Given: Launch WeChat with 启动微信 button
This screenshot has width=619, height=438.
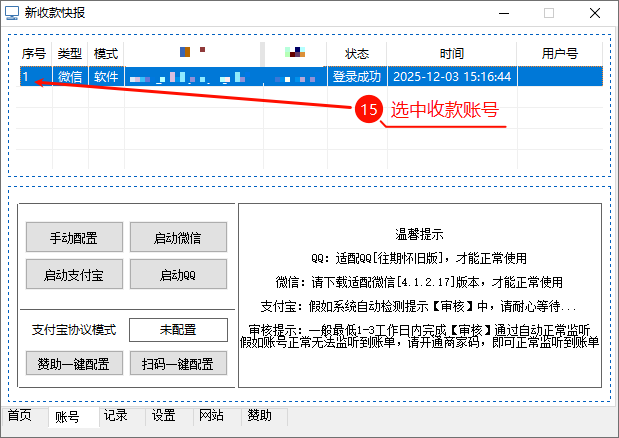Looking at the screenshot, I should [x=178, y=237].
